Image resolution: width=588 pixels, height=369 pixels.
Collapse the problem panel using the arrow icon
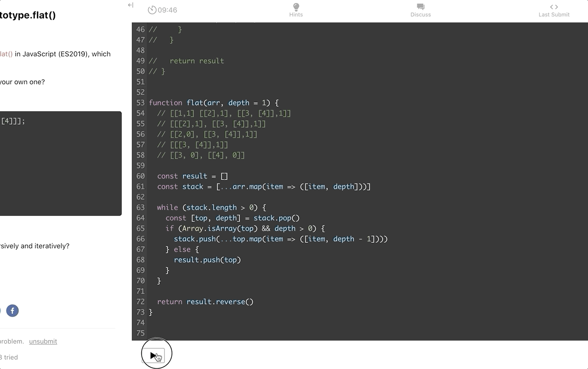click(x=130, y=5)
